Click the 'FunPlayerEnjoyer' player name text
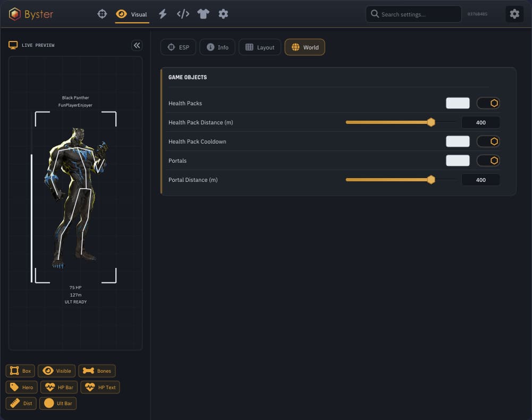The width and height of the screenshot is (532, 420). tap(75, 105)
